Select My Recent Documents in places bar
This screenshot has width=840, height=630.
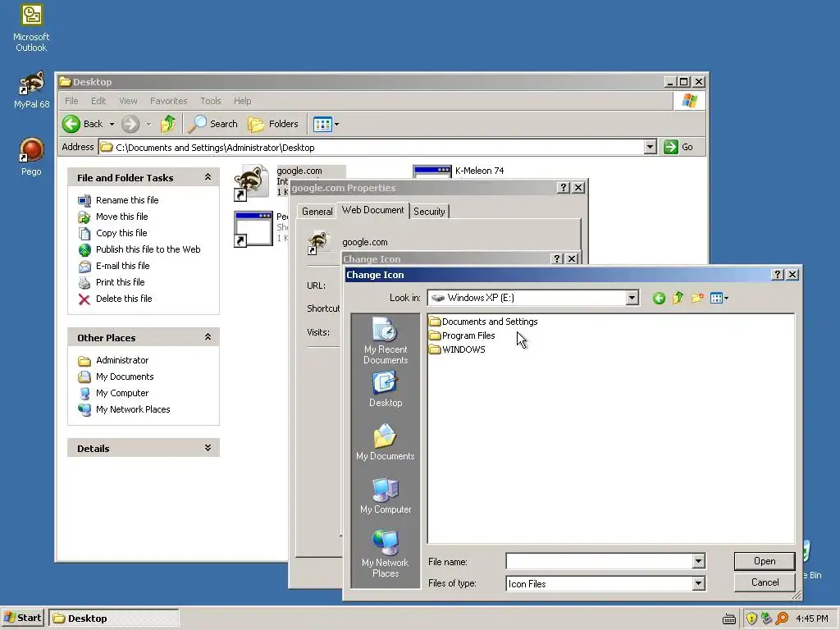point(386,340)
